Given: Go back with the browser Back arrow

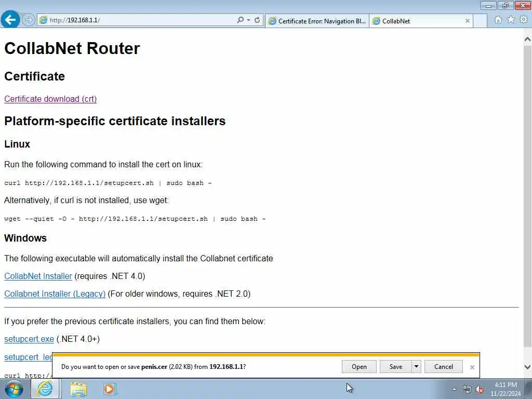Looking at the screenshot, I should 10,20.
